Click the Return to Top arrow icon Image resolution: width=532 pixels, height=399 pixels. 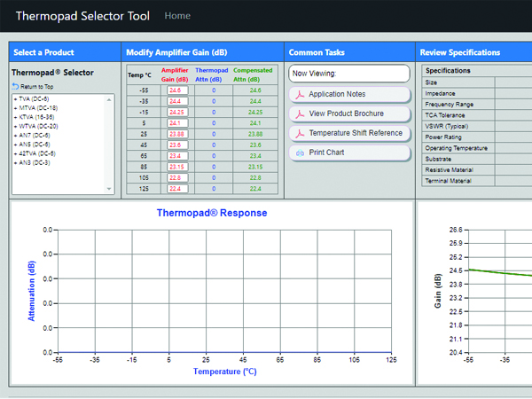(x=15, y=87)
